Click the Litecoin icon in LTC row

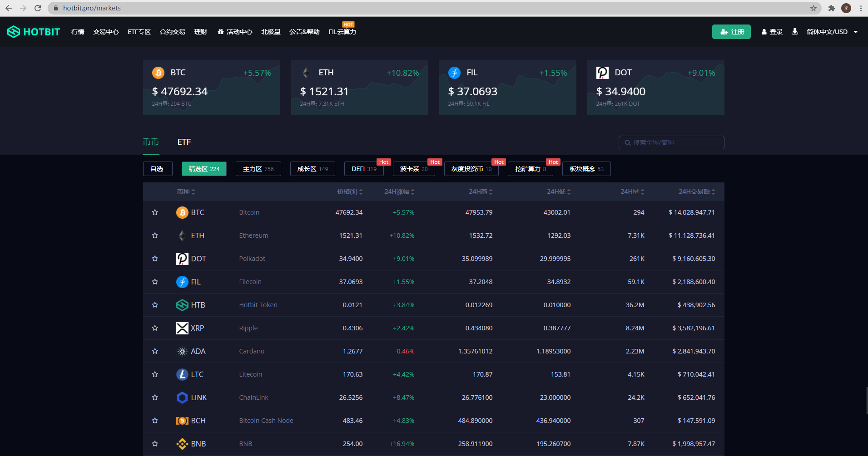pos(182,374)
